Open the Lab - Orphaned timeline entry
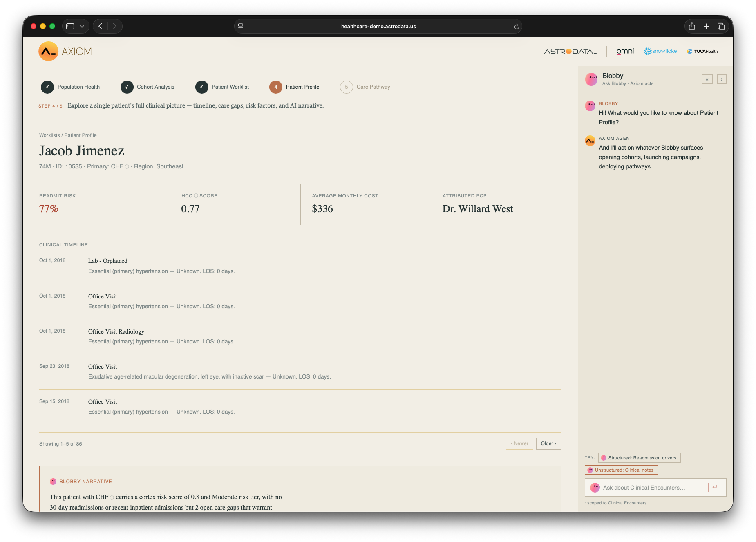Viewport: 756px width, 542px height. point(300,266)
